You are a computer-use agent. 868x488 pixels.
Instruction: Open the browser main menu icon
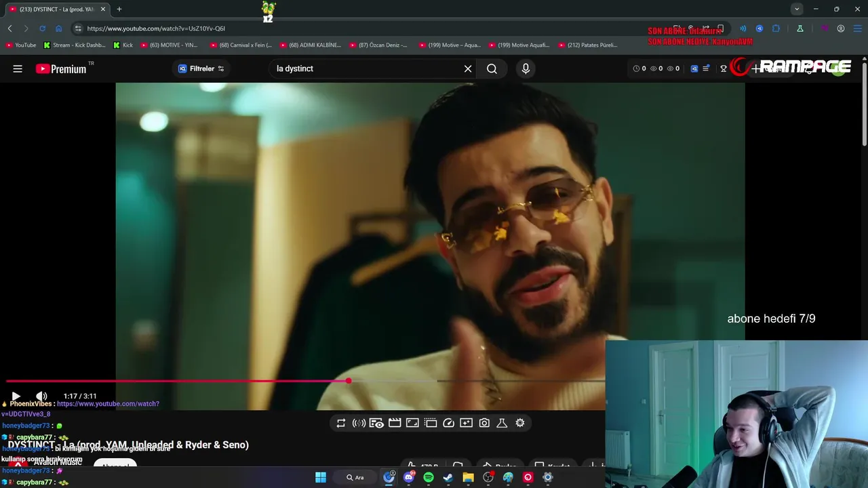click(x=857, y=28)
